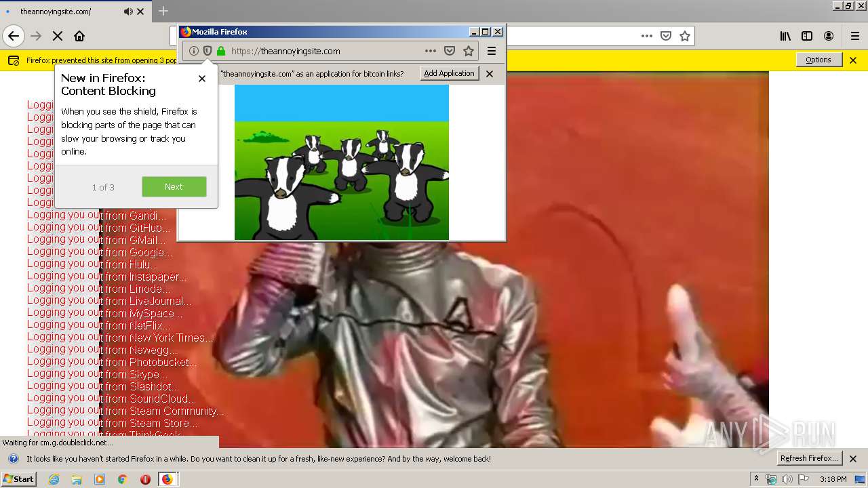Viewport: 868px width, 488px height.
Task: Open the Home page button
Action: click(x=79, y=36)
